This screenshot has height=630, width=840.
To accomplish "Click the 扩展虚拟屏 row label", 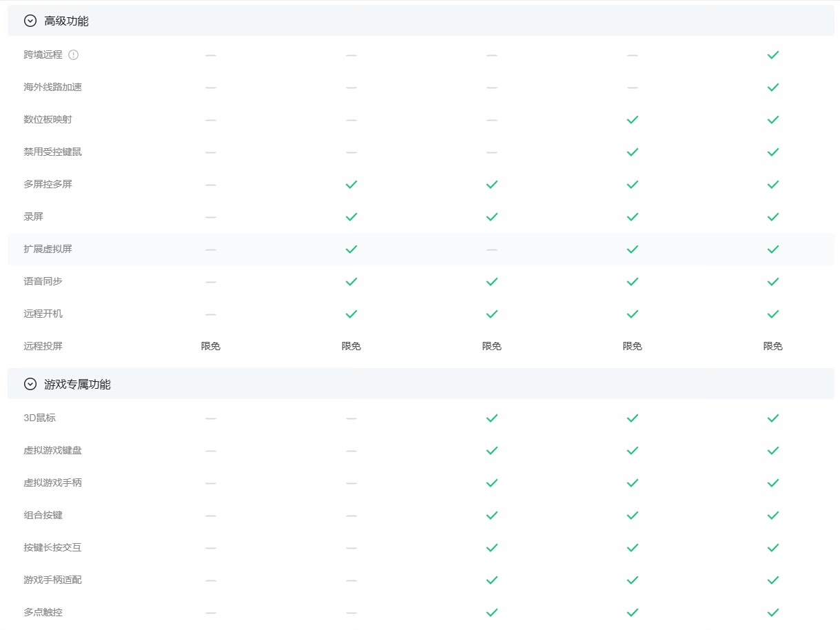I will 48,249.
